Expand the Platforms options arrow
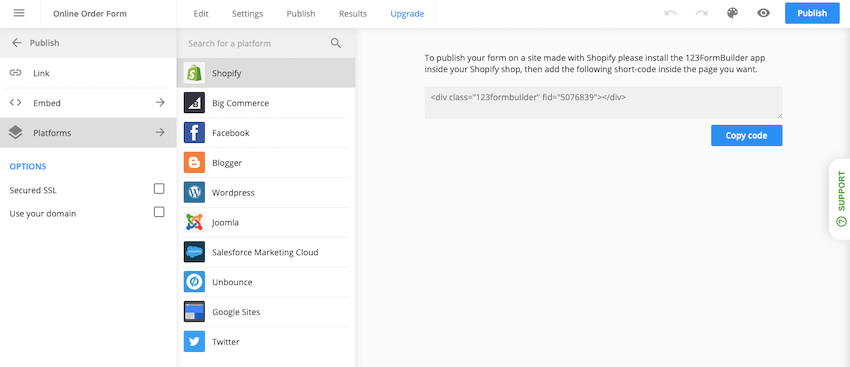This screenshot has width=850, height=367. 160,132
